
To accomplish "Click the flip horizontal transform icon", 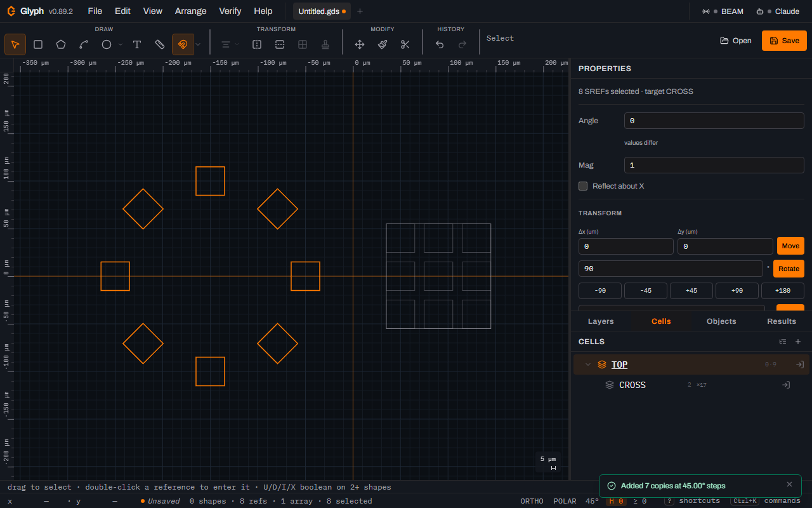I will pyautogui.click(x=257, y=44).
